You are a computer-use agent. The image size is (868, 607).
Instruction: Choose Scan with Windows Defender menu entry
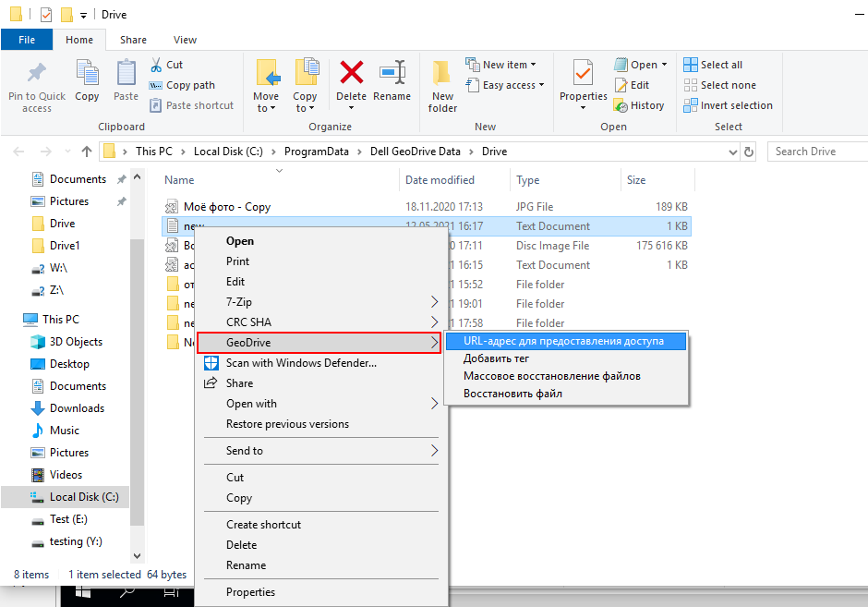point(301,363)
